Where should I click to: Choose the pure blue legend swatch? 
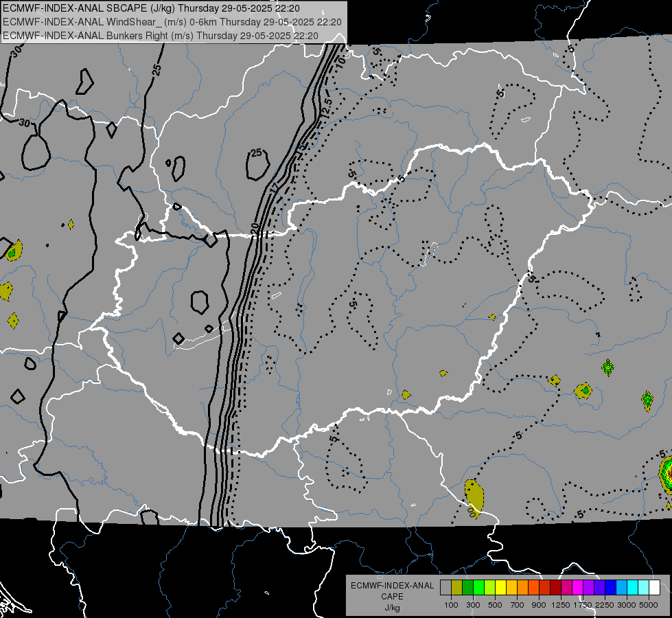tap(611, 587)
